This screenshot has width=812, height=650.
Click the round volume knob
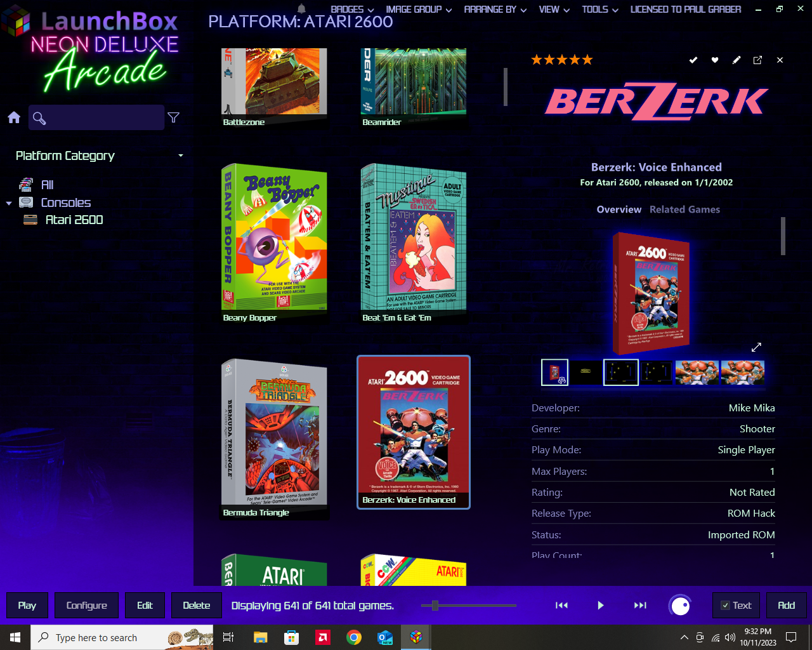(x=681, y=606)
